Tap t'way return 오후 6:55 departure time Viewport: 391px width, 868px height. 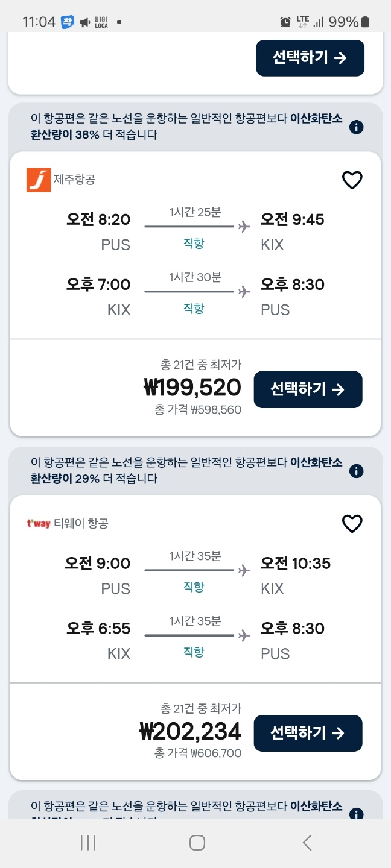98,628
